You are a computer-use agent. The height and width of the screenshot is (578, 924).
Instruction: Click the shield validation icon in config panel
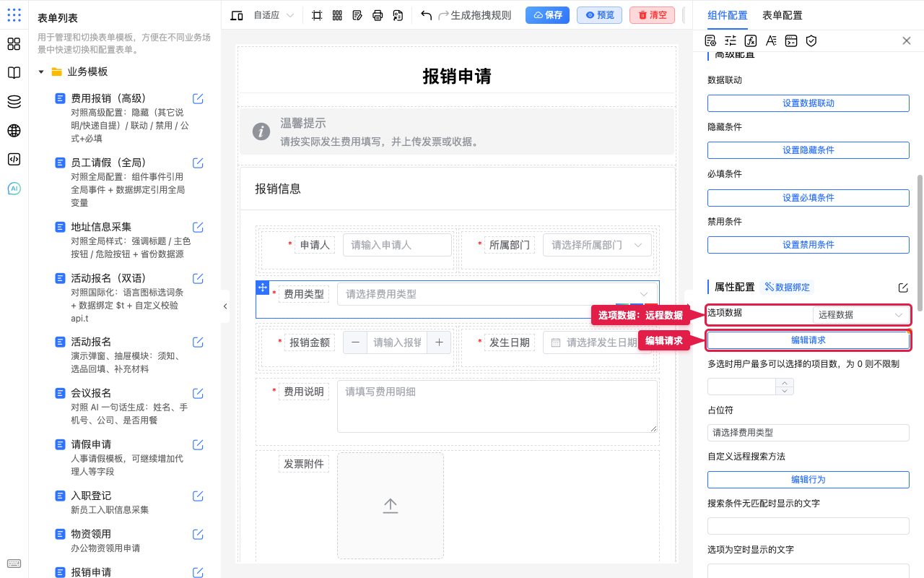[x=811, y=40]
